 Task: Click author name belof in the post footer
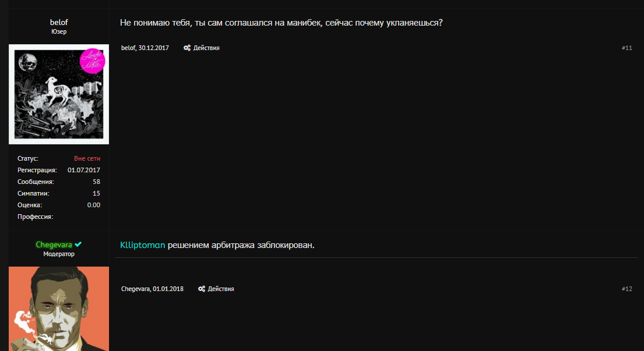pos(128,48)
